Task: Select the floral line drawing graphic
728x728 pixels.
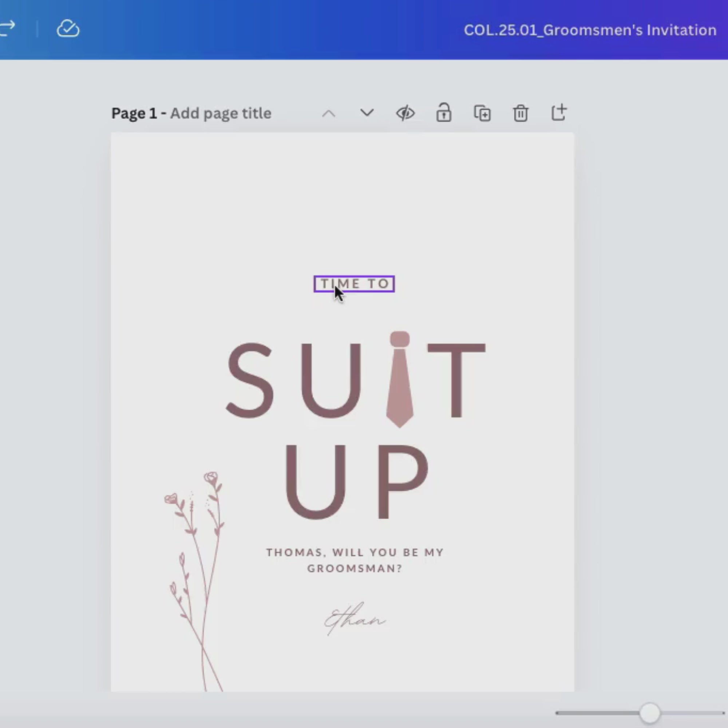Action: (194, 581)
